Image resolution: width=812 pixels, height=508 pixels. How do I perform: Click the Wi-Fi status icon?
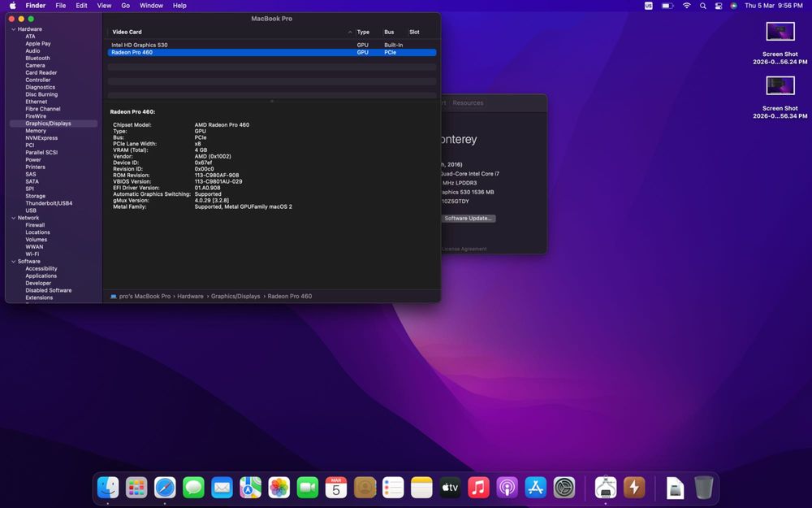coord(686,6)
